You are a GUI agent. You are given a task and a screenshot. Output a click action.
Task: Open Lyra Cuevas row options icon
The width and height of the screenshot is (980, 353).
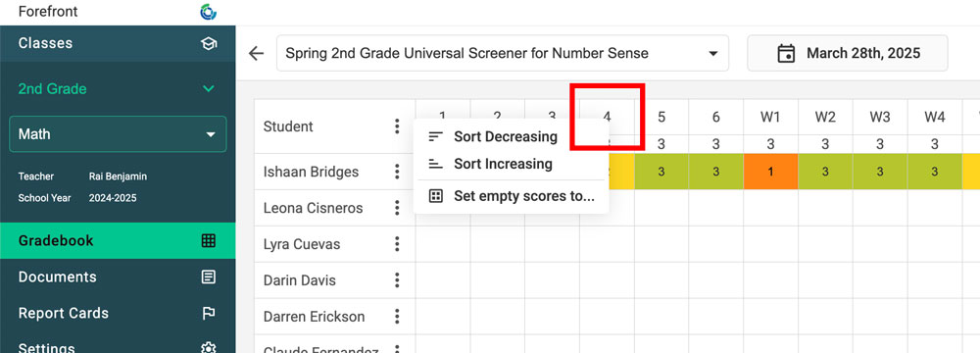point(397,244)
